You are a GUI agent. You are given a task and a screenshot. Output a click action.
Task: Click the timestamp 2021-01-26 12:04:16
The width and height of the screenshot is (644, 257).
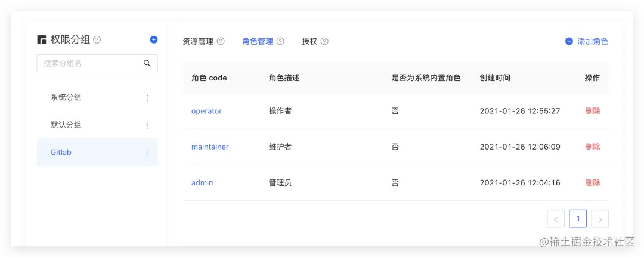(x=520, y=182)
